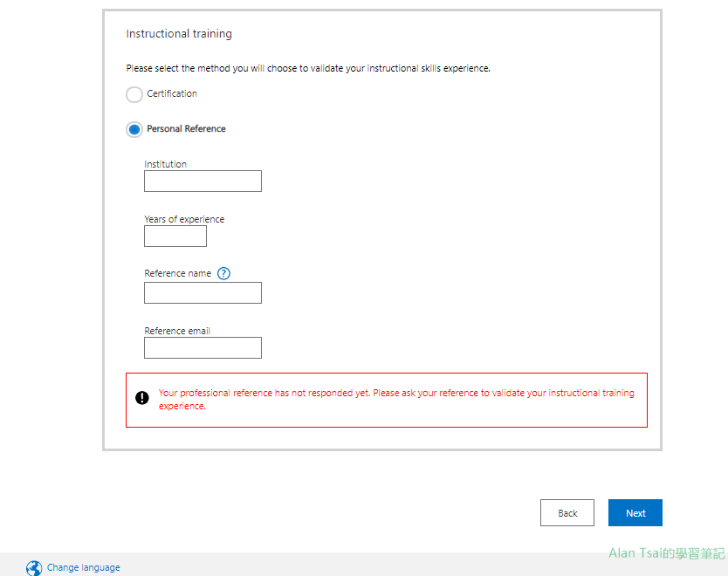Image resolution: width=728 pixels, height=576 pixels.
Task: Select the Certification radio button
Action: [x=134, y=94]
